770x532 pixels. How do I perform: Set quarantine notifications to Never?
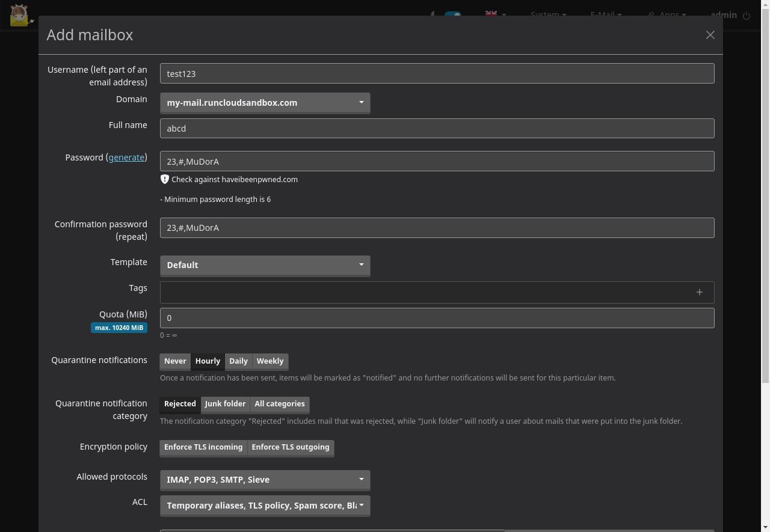(x=175, y=361)
